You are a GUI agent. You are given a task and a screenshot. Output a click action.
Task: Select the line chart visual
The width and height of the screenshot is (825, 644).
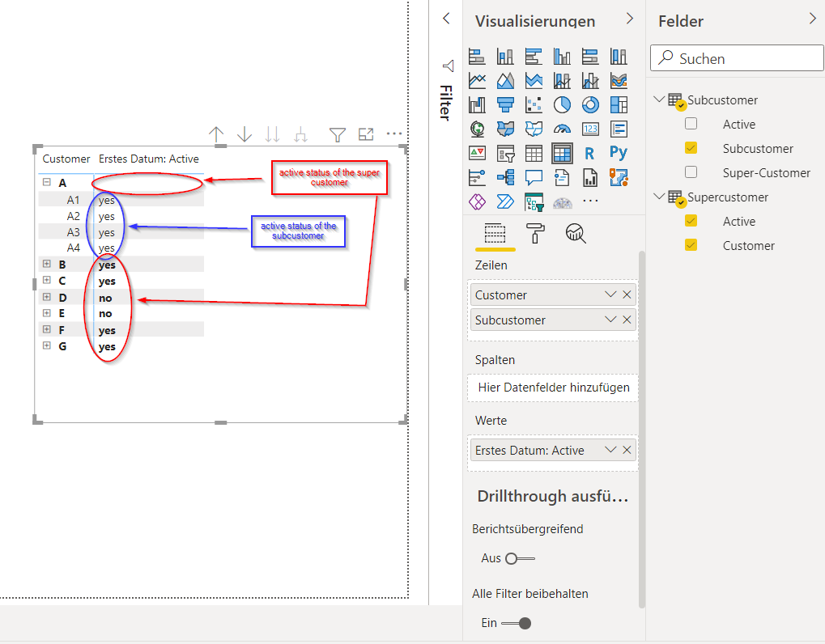pyautogui.click(x=477, y=80)
